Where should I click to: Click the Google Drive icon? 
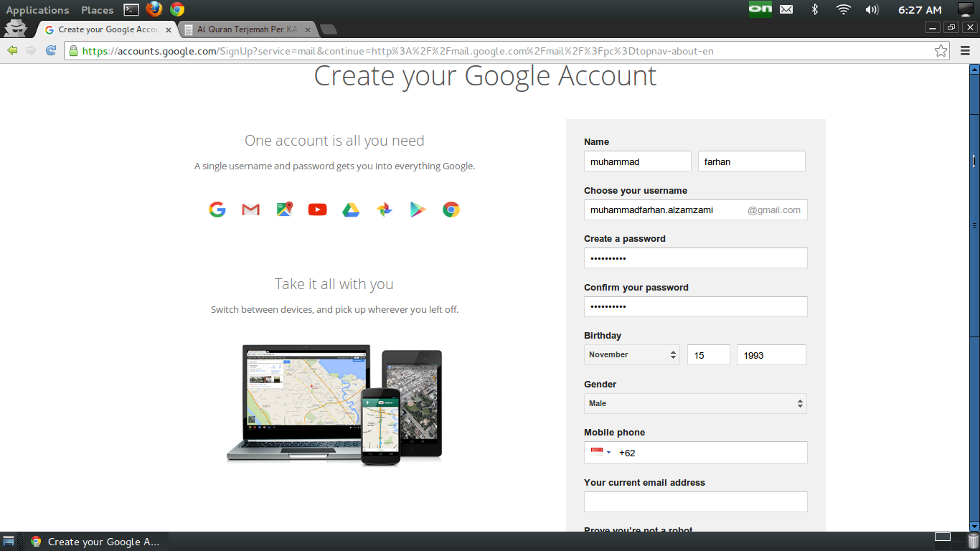(x=351, y=209)
